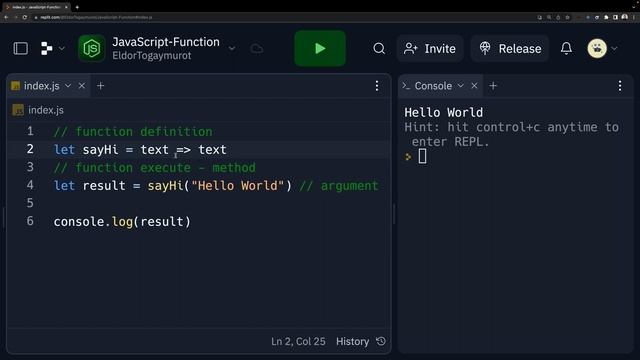Open the editor pane three-dot menu

377,86
